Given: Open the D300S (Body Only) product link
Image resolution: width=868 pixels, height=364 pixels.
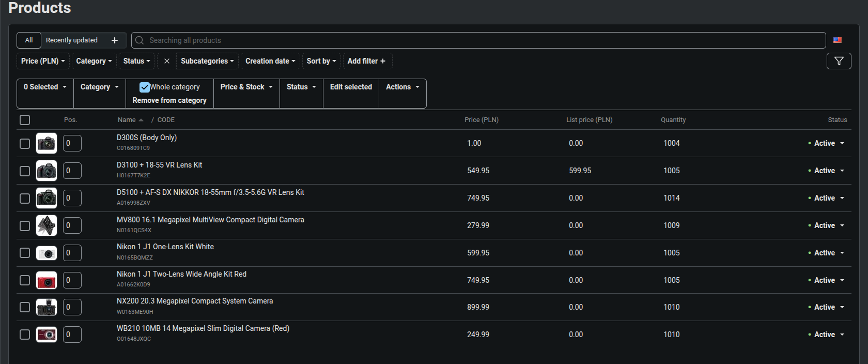Looking at the screenshot, I should click(x=147, y=138).
